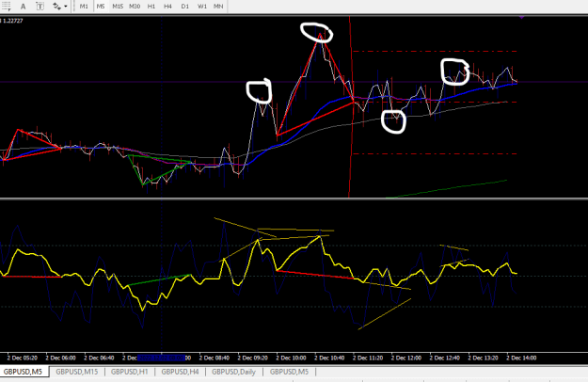Screen dimensions: 588x382
Task: Click the 2 Dec 10:40 time label
Action: 329,358
